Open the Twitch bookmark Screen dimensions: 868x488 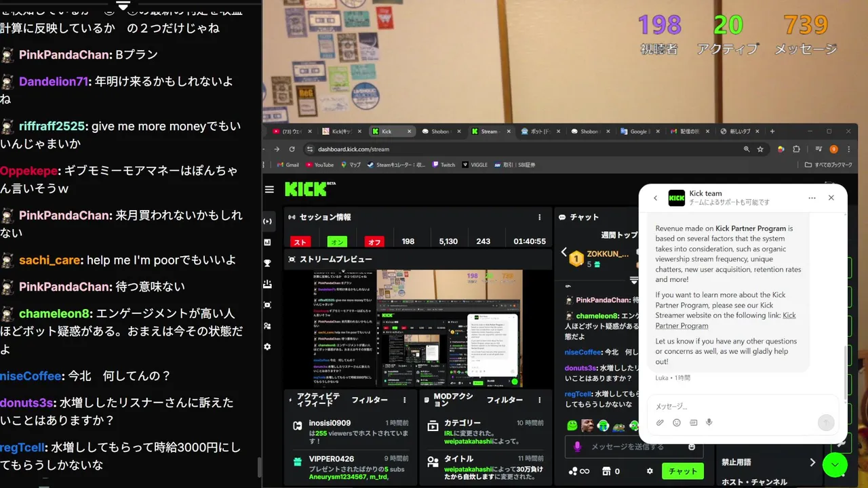coord(443,165)
